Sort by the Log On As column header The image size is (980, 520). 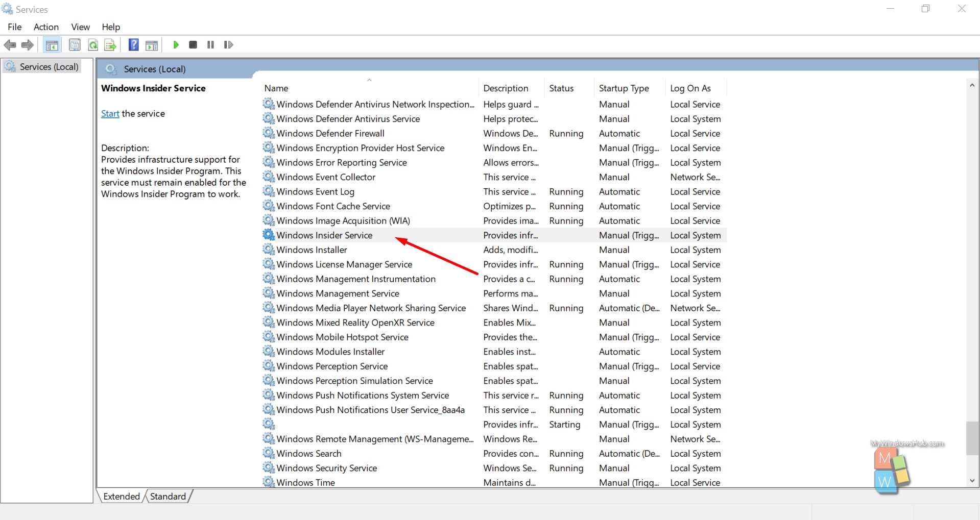point(696,88)
